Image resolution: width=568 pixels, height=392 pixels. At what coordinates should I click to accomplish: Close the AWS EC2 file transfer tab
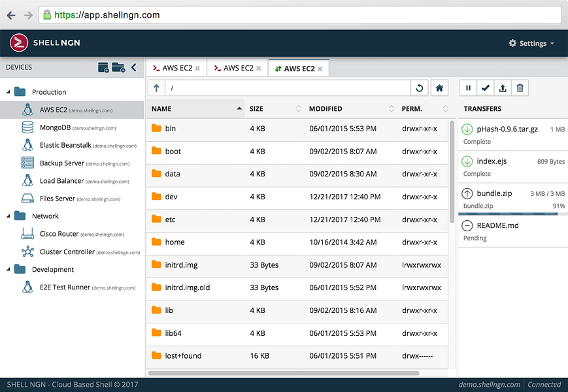[x=320, y=69]
